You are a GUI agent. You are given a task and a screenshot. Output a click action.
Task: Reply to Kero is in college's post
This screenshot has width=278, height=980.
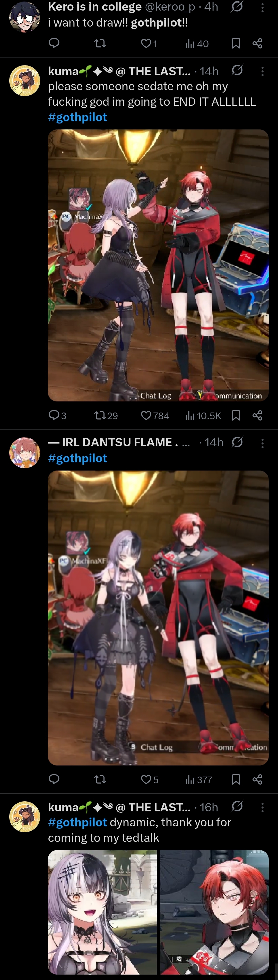pyautogui.click(x=54, y=44)
